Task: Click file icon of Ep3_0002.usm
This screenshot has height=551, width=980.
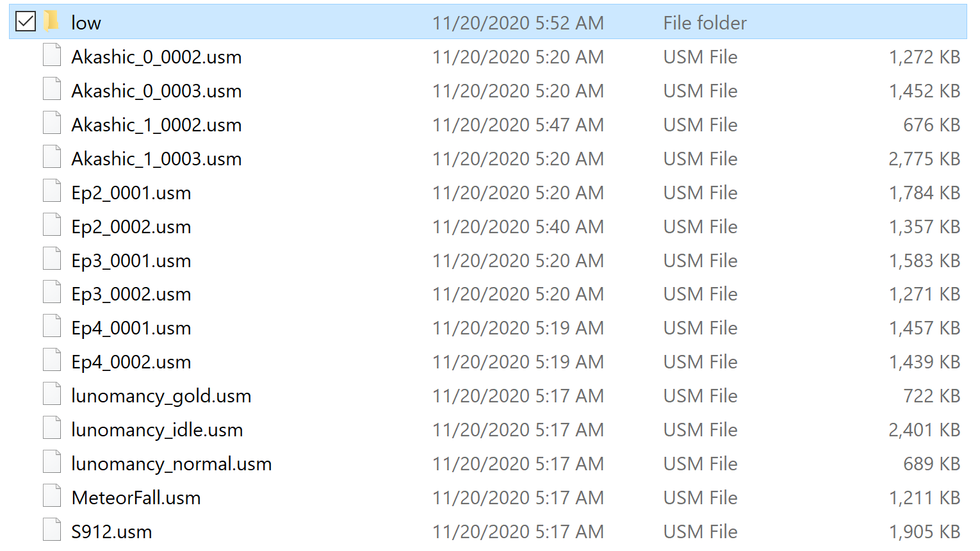Action: (x=52, y=293)
